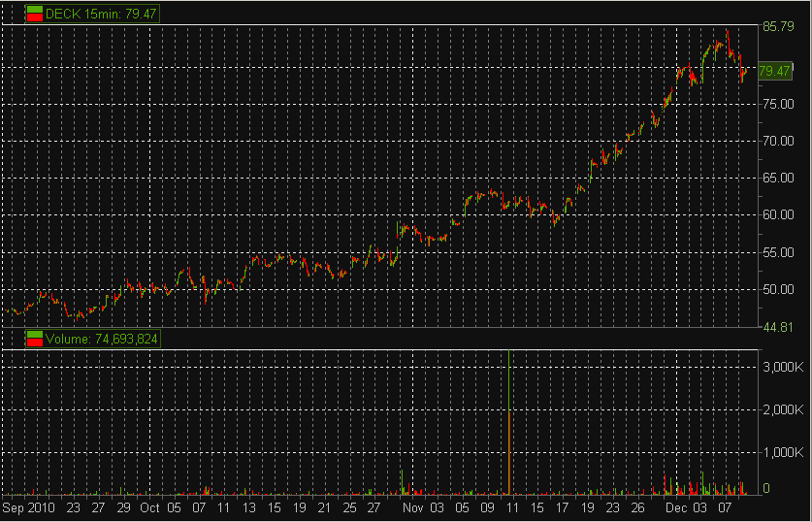Screen dimensions: 812x522
Task: Click the DECK 15min: 79.47 legend label
Action: pos(101,14)
